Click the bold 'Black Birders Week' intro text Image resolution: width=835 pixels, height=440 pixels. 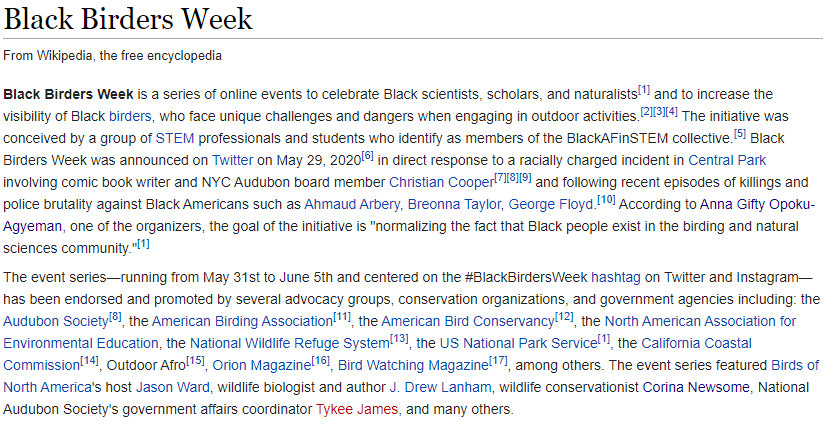68,94
